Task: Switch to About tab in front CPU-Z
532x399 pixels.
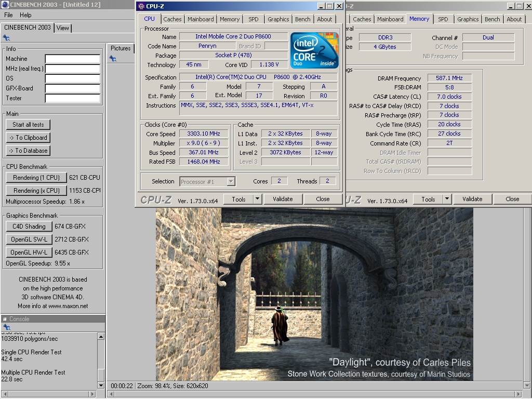Action: click(324, 19)
